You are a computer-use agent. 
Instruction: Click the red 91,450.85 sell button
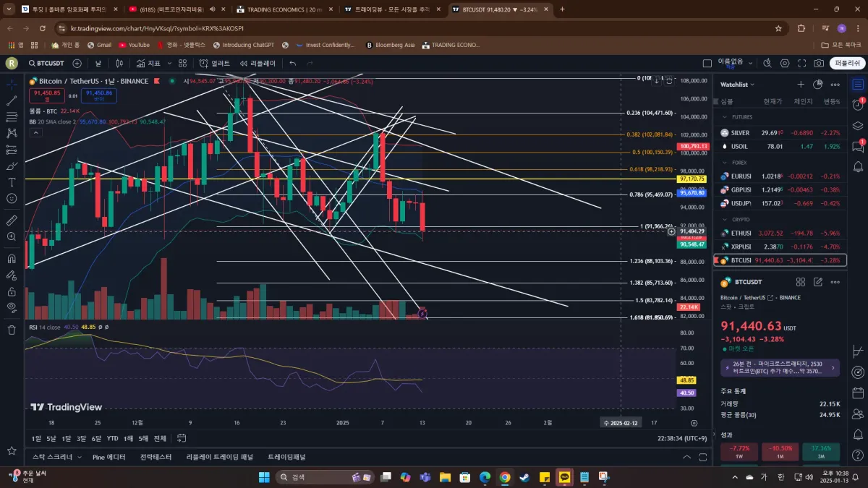point(46,95)
